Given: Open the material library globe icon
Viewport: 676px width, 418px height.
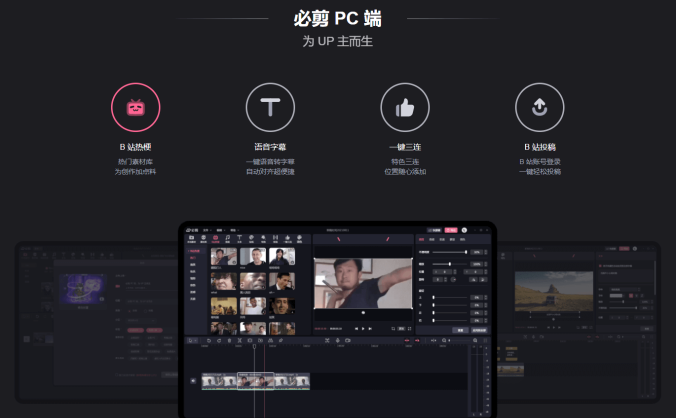Looking at the screenshot, I should click(203, 239).
